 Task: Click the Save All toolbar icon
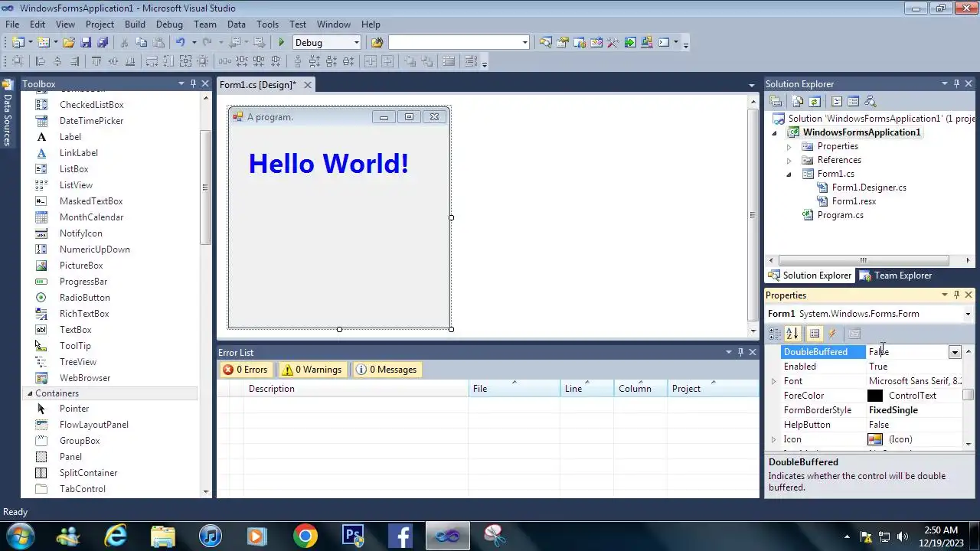103,43
